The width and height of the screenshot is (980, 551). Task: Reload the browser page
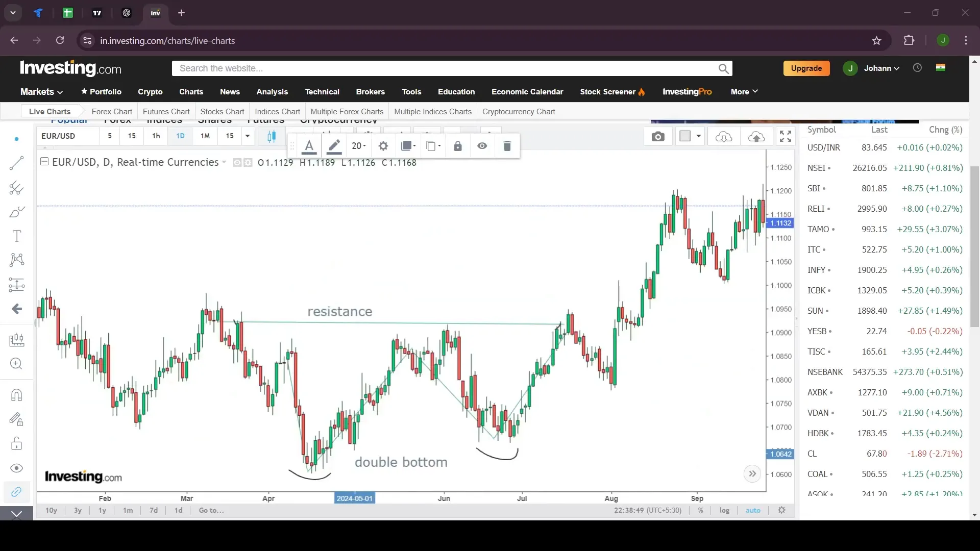point(60,40)
